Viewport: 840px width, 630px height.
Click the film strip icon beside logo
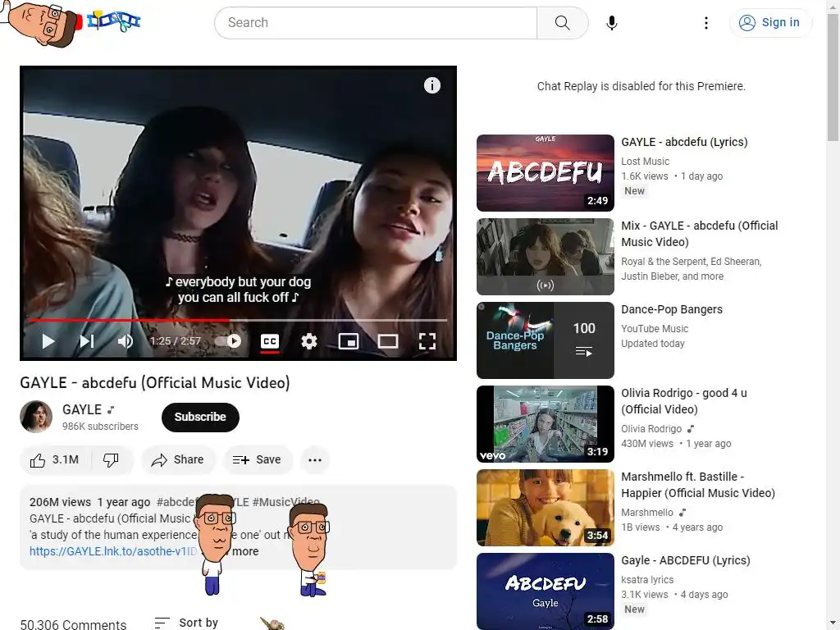pos(113,21)
